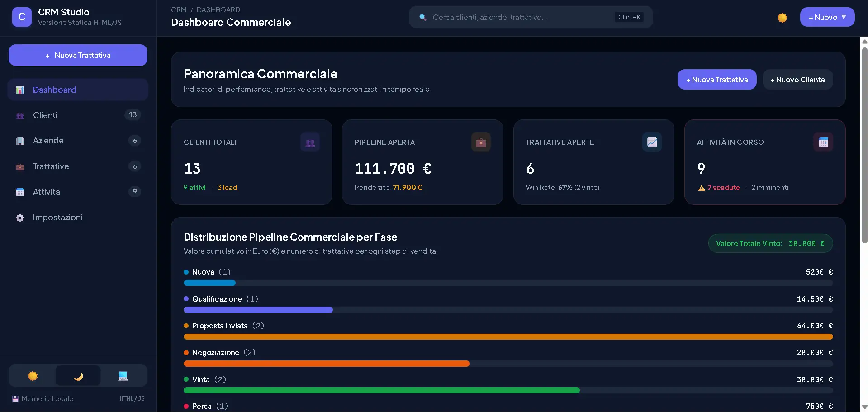Click the Aziende building icon in sidebar
868x412 pixels.
coord(20,141)
